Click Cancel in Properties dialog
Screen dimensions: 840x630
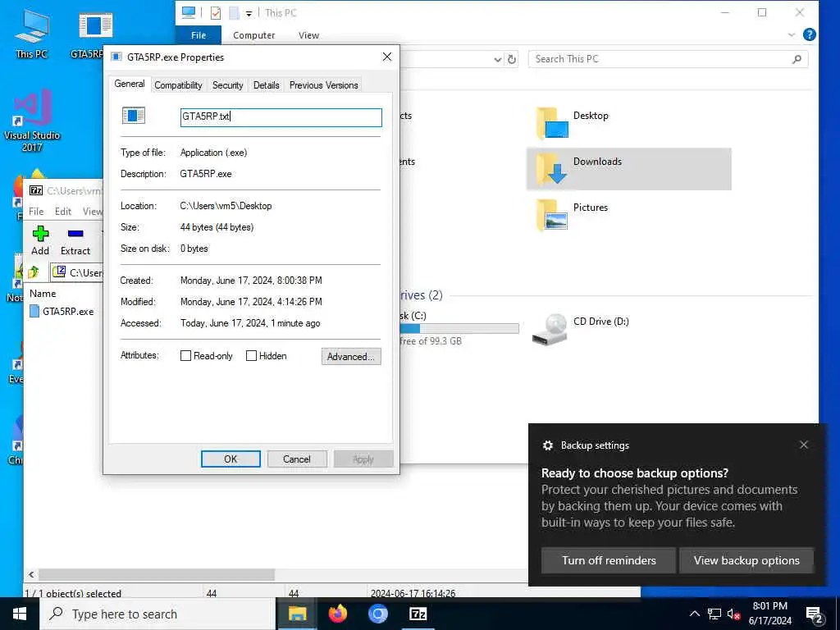[297, 459]
